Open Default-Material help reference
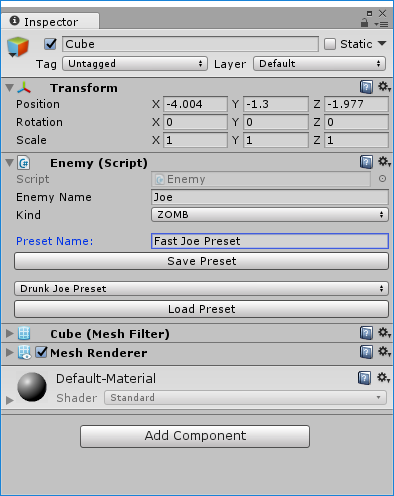The height and width of the screenshot is (496, 394). [365, 378]
